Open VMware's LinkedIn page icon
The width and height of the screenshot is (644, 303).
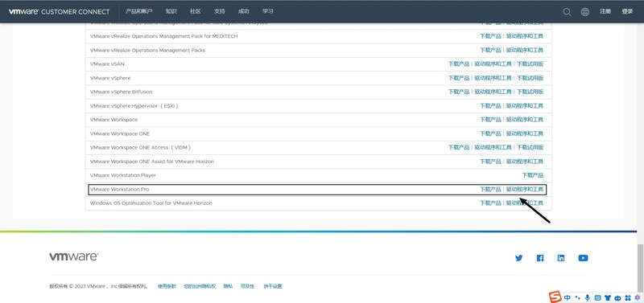pos(561,258)
